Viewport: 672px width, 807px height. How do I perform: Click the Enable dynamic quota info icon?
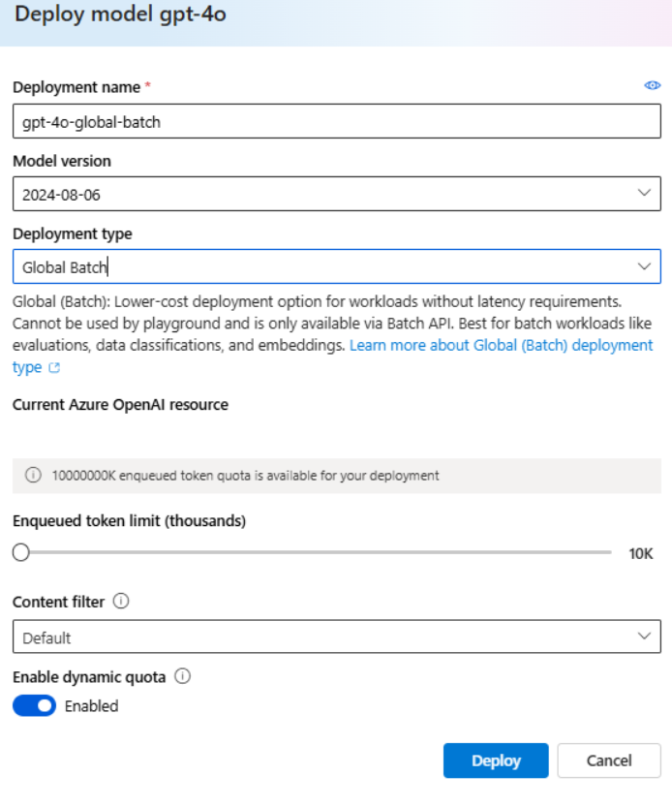tap(182, 677)
